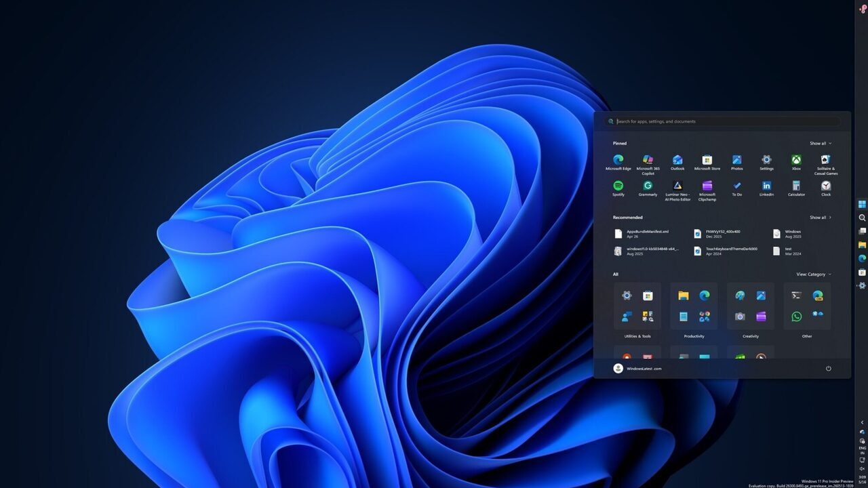Open recommended file TouchKeyboardThemeDark000
868x488 pixels.
(725, 251)
